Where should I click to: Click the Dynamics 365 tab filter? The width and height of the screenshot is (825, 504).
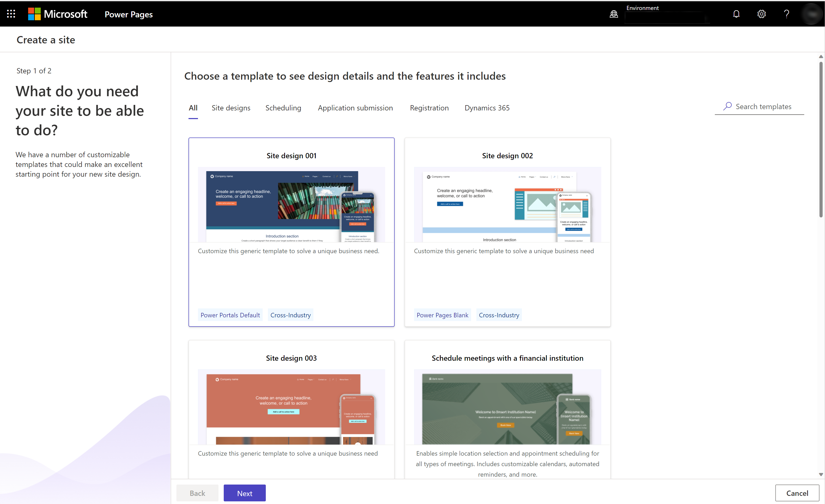pos(486,107)
